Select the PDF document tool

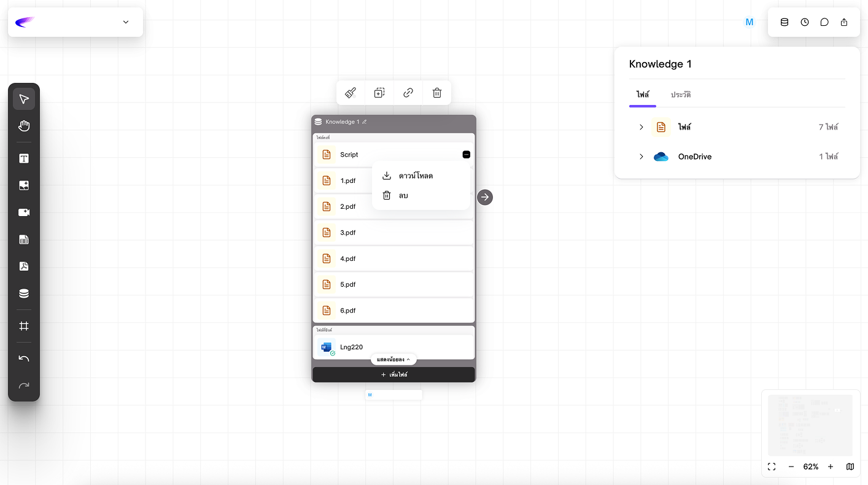(24, 266)
